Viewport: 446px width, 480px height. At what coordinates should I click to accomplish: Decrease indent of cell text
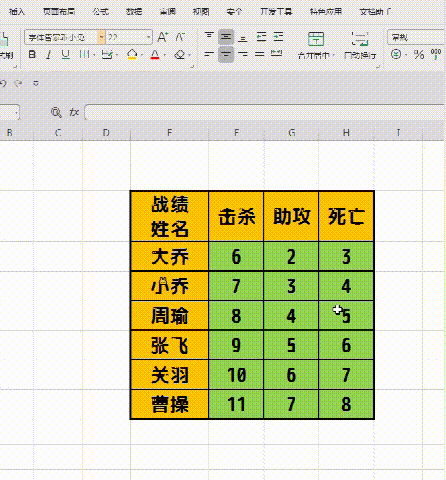(x=261, y=37)
